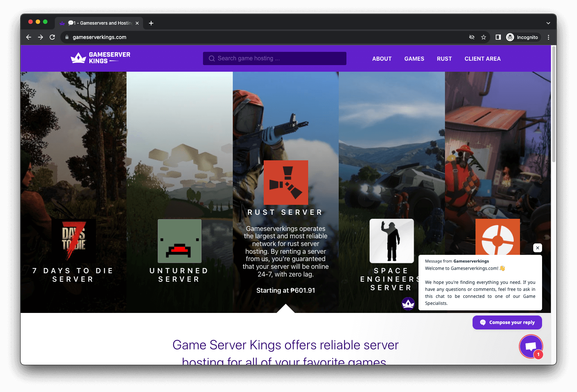Close the chat message popup
The image size is (577, 392).
(538, 248)
